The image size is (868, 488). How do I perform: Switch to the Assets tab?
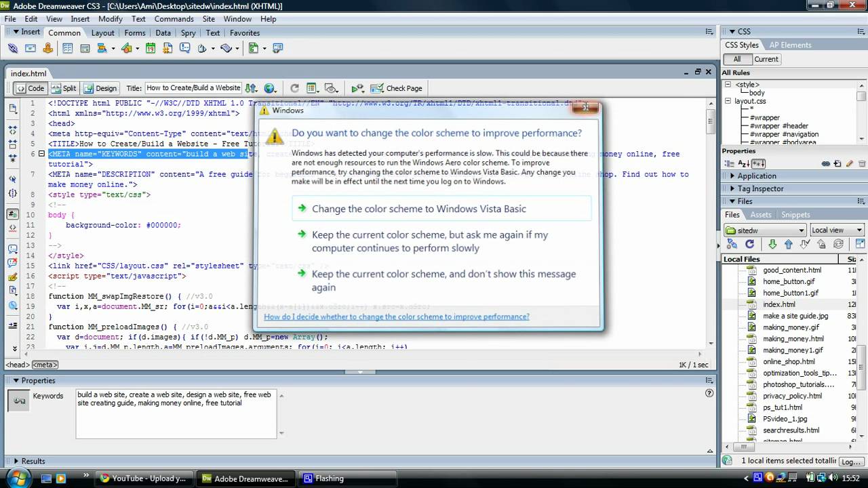[760, 215]
